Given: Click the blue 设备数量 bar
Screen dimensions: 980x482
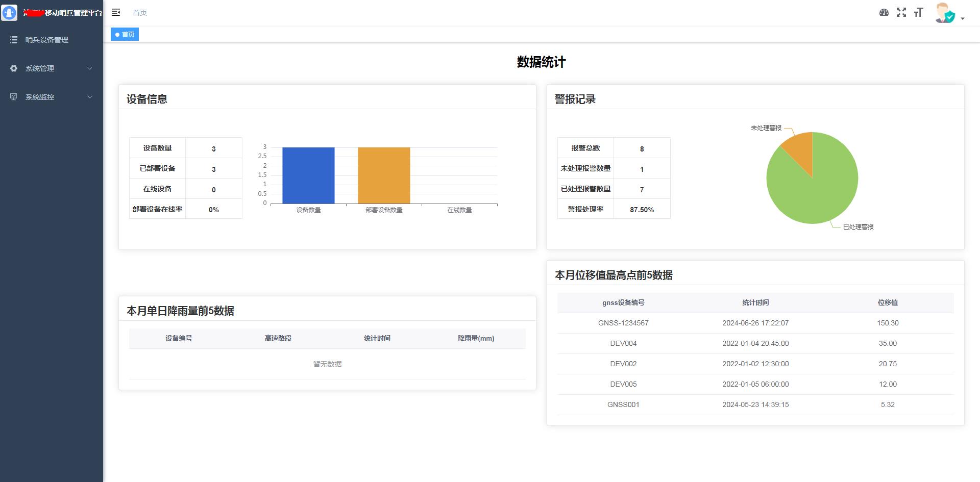Looking at the screenshot, I should (x=308, y=175).
